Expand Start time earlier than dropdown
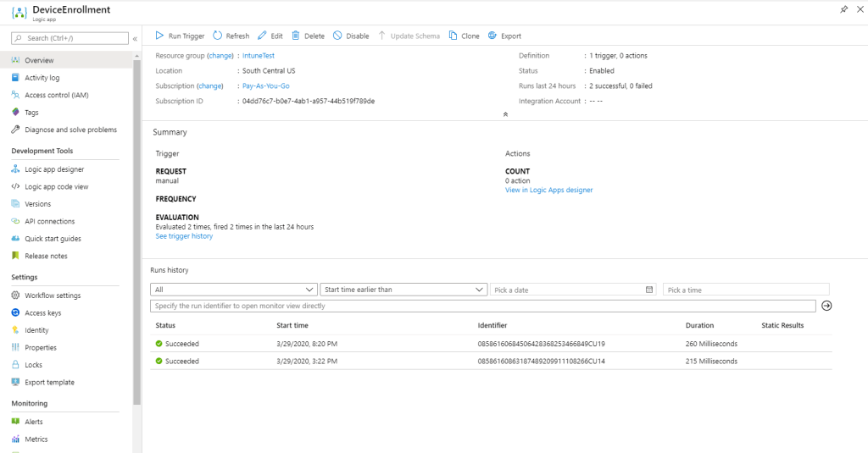Image resolution: width=868 pixels, height=453 pixels. click(x=403, y=290)
